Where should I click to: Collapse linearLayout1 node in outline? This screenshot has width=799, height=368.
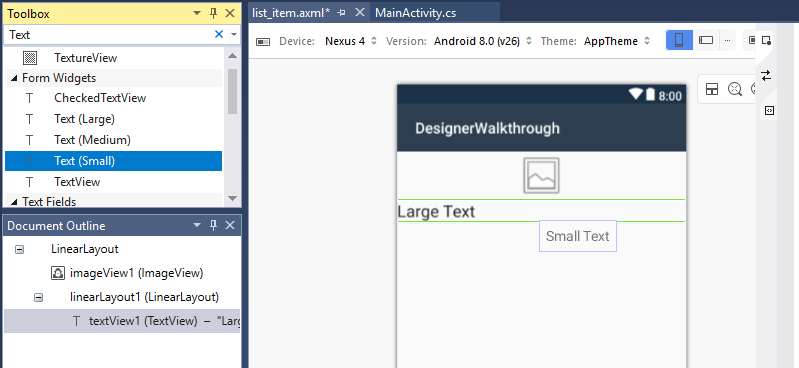click(x=38, y=297)
